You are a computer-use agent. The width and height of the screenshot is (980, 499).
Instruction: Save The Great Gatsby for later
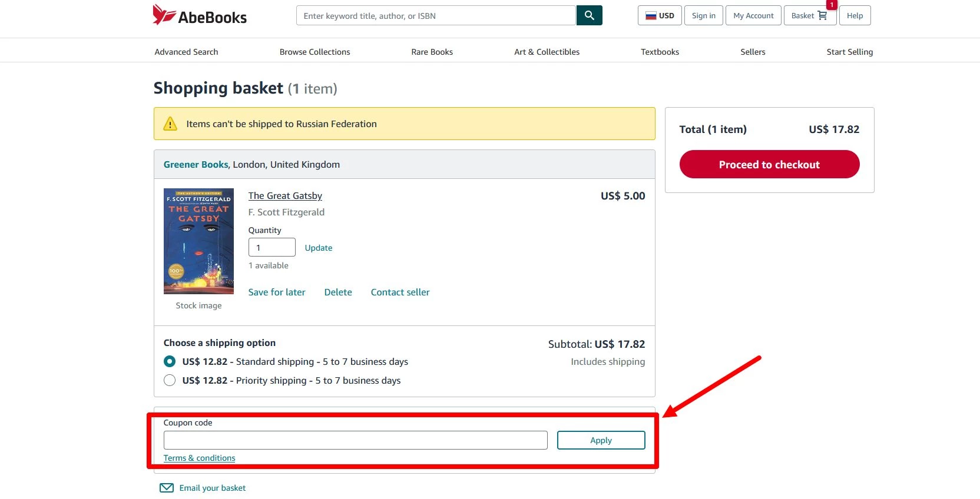pyautogui.click(x=277, y=292)
